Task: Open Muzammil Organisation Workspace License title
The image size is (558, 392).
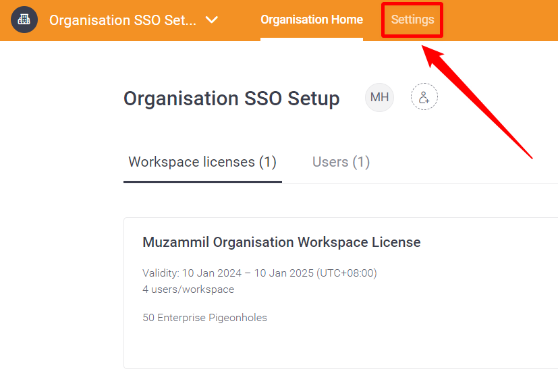Action: pyautogui.click(x=281, y=242)
